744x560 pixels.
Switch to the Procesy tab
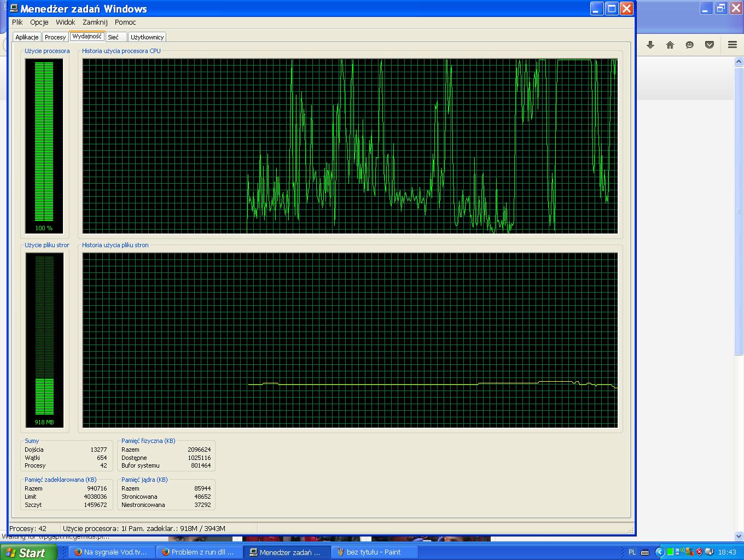click(55, 37)
